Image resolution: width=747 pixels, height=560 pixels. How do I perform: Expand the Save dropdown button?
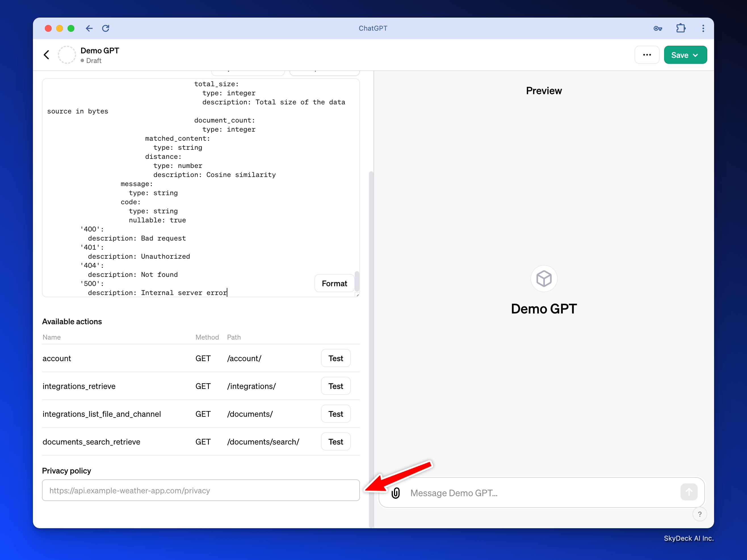pyautogui.click(x=685, y=55)
